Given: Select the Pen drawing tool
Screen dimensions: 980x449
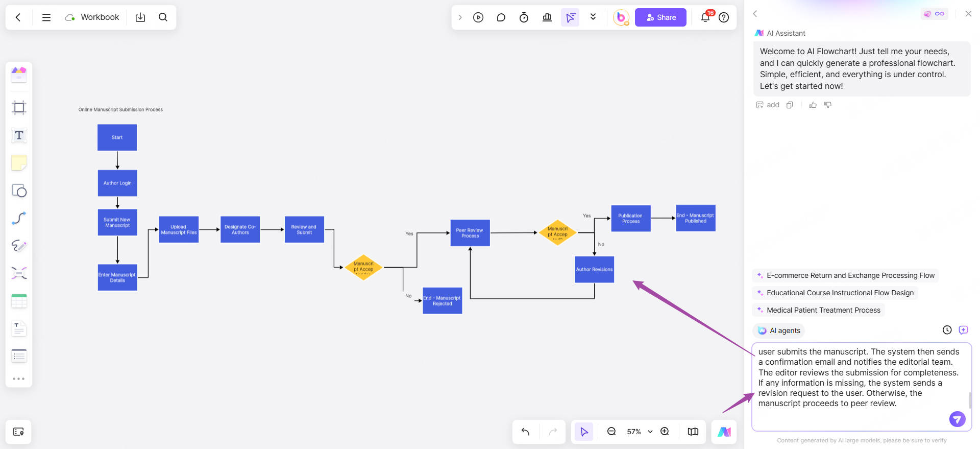Looking at the screenshot, I should tap(19, 246).
